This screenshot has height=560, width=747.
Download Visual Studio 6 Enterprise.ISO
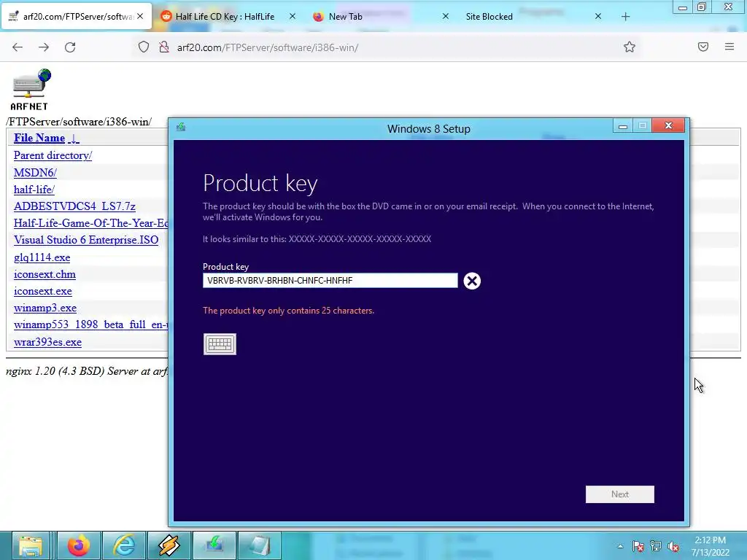[86, 240]
